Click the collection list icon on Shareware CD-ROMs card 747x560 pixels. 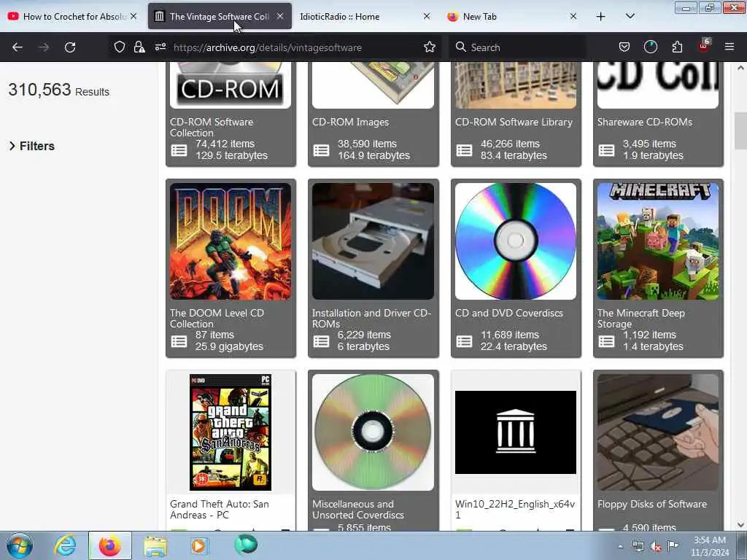tap(606, 150)
